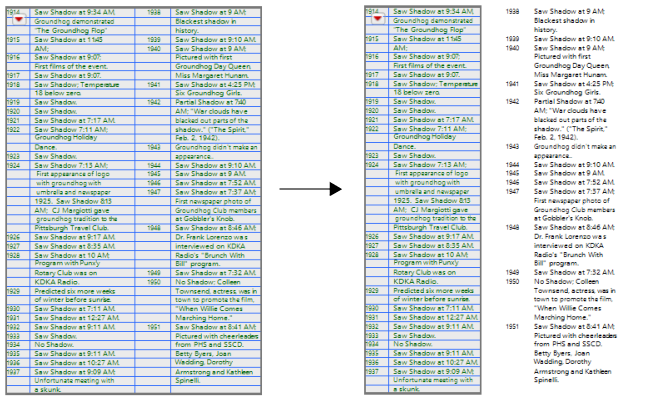The height and width of the screenshot is (403, 645).
Task: Select "from PHS and SSCD." in right-side plain text
Action: click(x=568, y=344)
